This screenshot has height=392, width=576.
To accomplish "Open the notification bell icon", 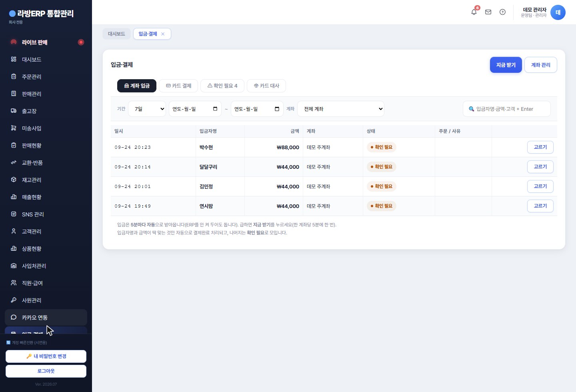I will click(474, 12).
